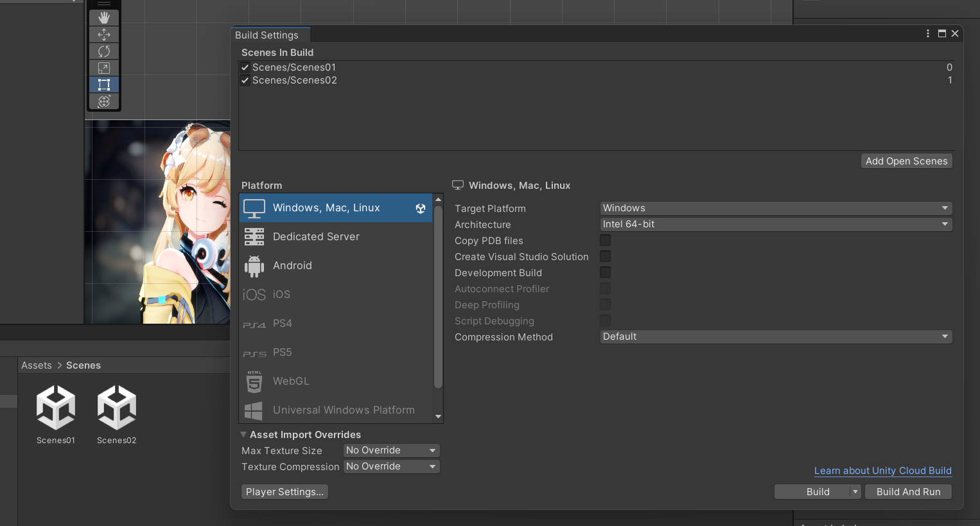Enable Create Visual Studio Solution checkbox
The height and width of the screenshot is (526, 980).
[605, 256]
